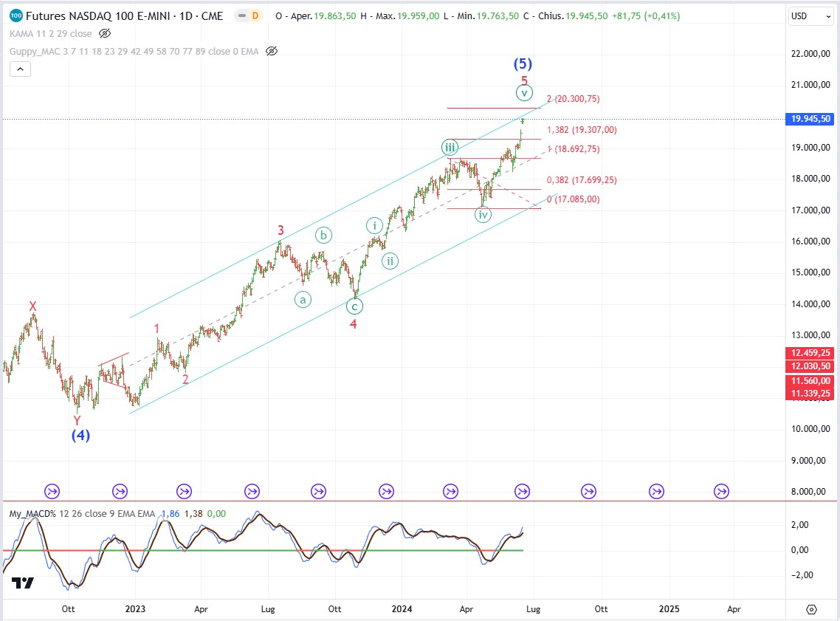Click the 22.000,00 price axis label
The height and width of the screenshot is (621, 840).
(810, 54)
